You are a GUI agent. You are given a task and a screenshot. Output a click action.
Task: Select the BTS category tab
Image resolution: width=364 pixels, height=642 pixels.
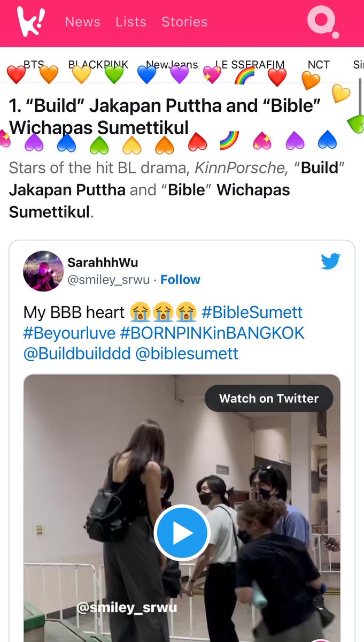click(34, 64)
